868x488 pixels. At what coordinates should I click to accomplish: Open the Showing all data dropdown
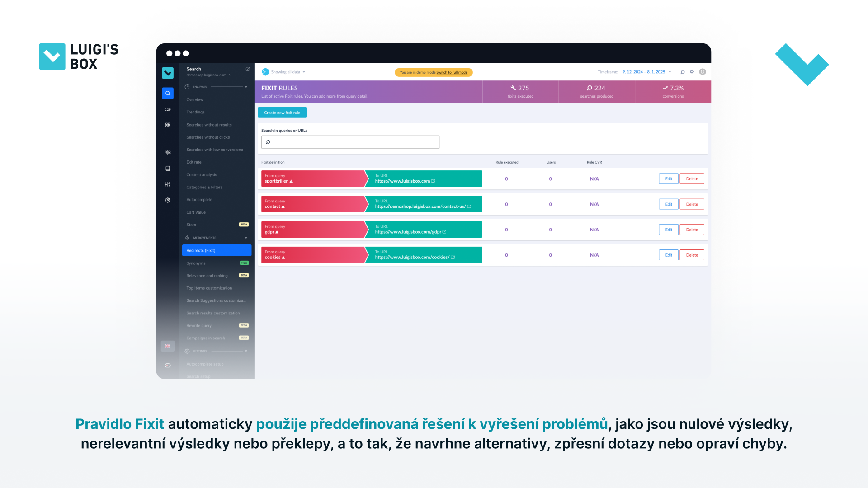[288, 72]
